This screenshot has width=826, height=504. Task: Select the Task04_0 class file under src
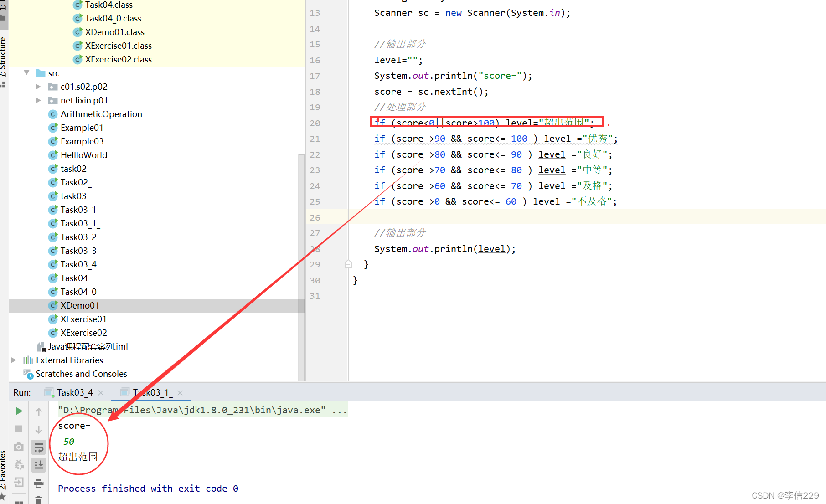tap(78, 292)
